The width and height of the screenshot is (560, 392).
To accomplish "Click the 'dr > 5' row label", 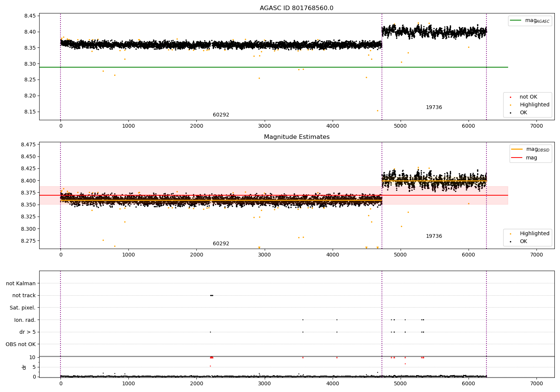I will [x=28, y=332].
